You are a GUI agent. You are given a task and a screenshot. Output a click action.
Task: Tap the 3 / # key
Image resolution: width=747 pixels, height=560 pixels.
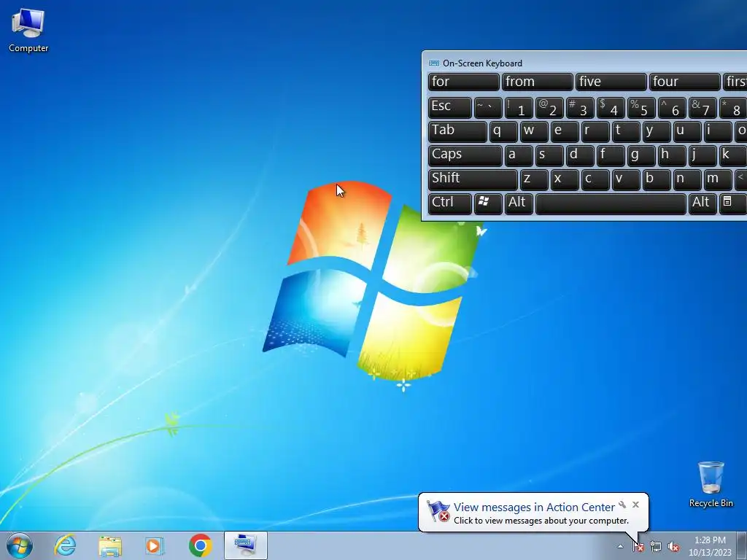580,108
